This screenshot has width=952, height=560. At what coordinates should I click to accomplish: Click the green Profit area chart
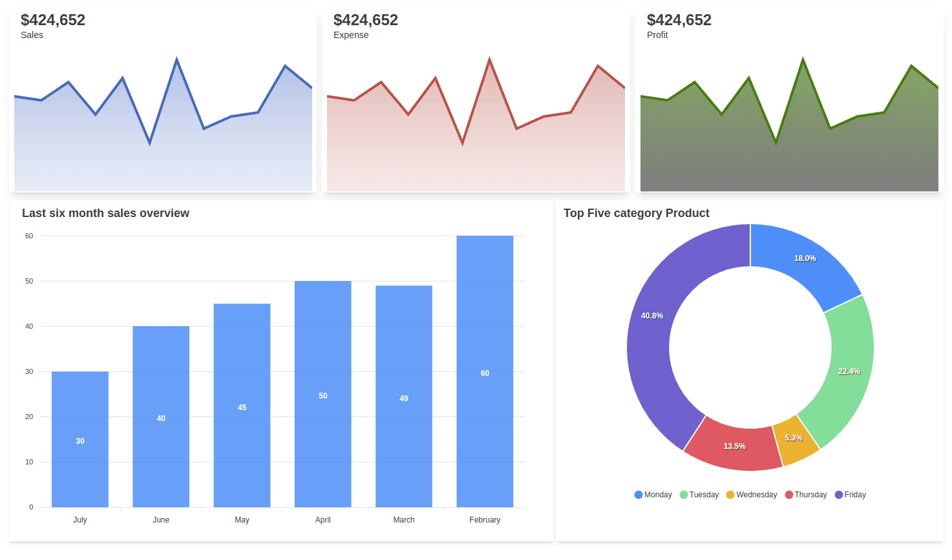tap(789, 149)
